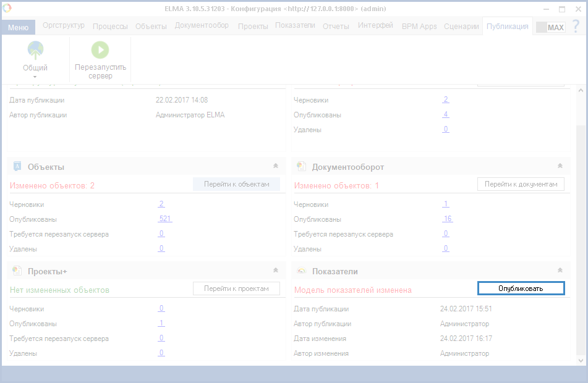Screen dimensions: 588x383
Task: Click the Перезапустить сервер play icon
Action: tap(100, 50)
